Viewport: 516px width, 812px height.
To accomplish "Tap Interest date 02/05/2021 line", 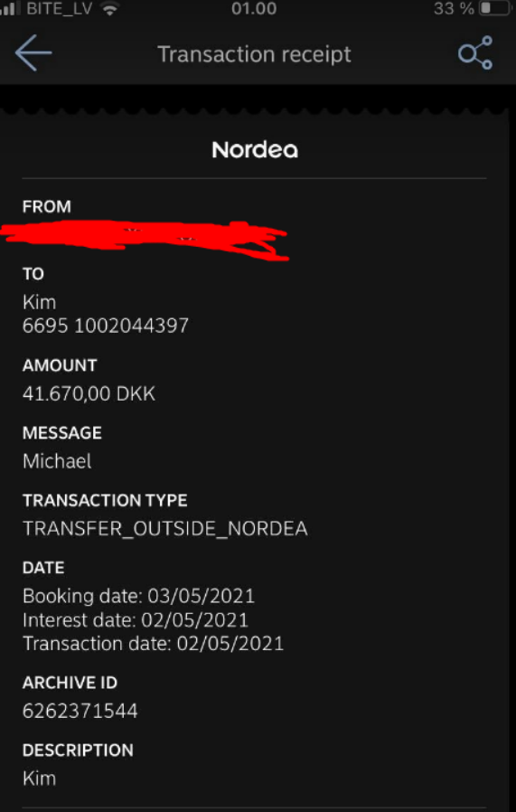I will (136, 620).
